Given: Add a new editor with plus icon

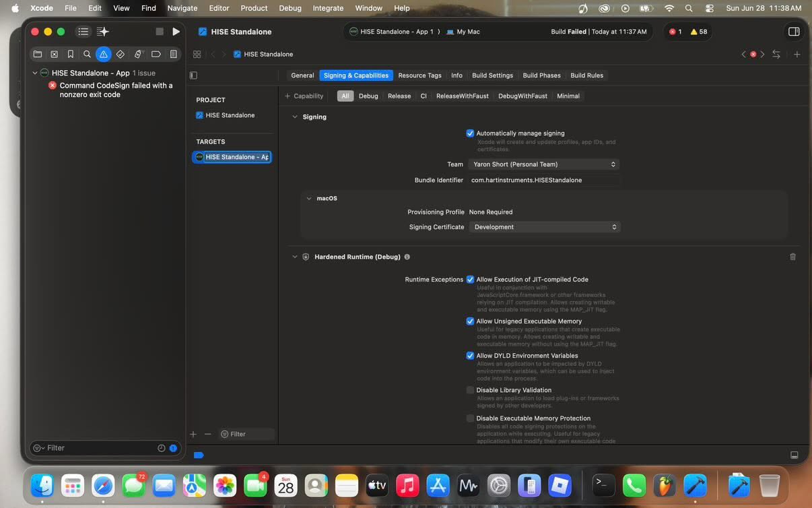Looking at the screenshot, I should coord(797,54).
